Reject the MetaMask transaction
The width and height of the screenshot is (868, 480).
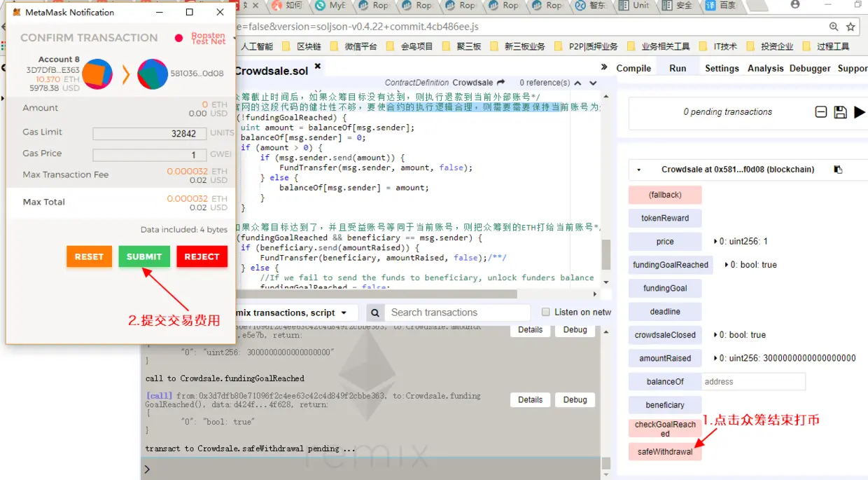click(202, 256)
